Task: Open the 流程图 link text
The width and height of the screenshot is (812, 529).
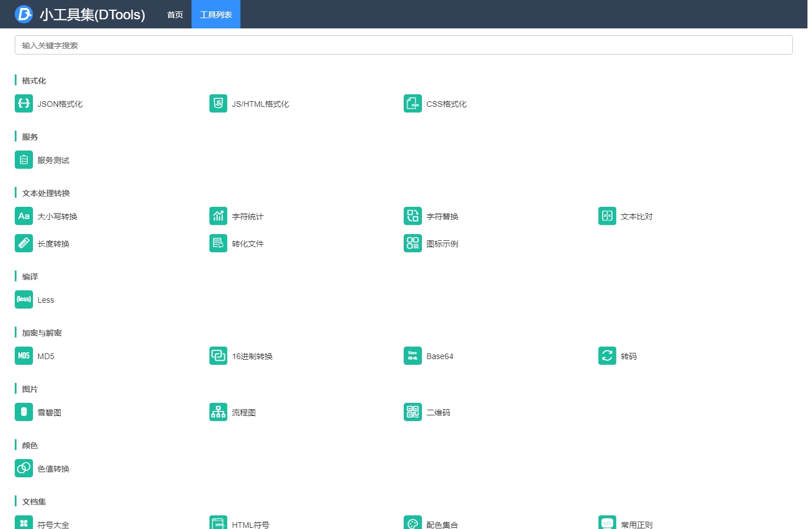Action: tap(244, 413)
